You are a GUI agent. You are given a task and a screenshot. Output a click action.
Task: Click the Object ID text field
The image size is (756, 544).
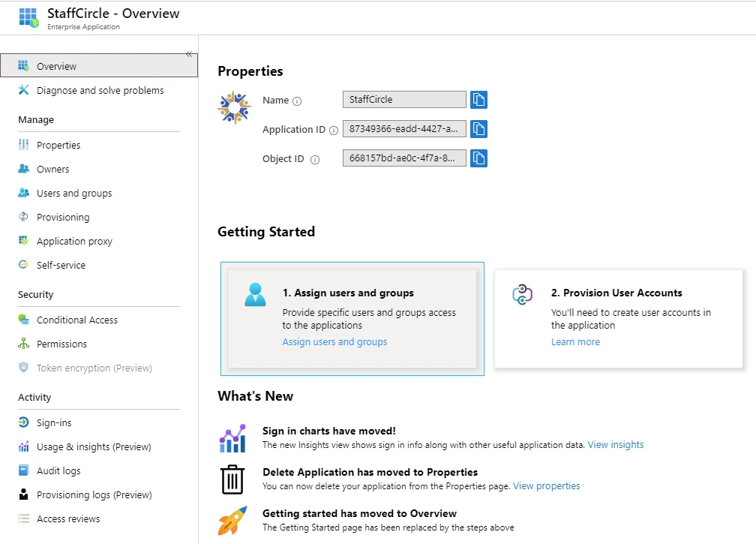pyautogui.click(x=404, y=158)
